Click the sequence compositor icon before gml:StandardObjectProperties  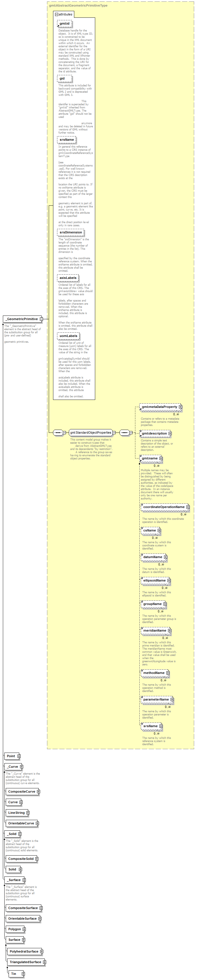coord(58,433)
